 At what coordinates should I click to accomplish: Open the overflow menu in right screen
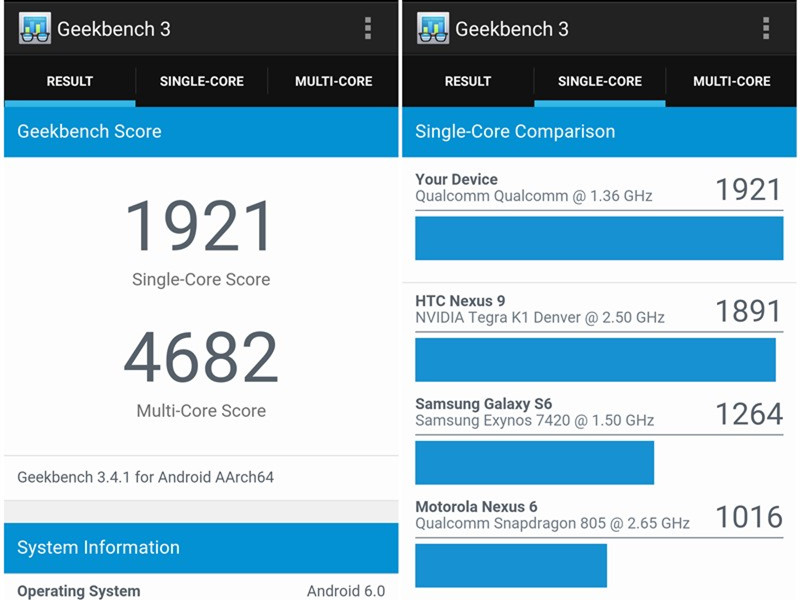click(x=765, y=28)
